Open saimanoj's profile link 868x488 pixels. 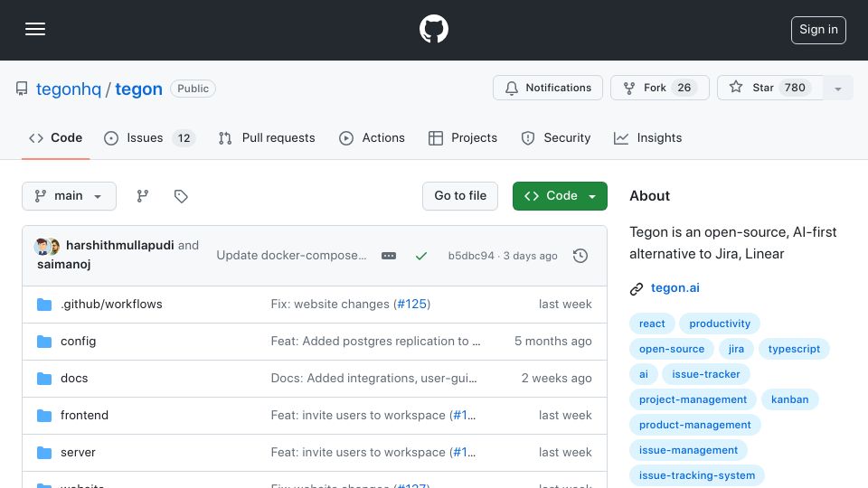[63, 264]
